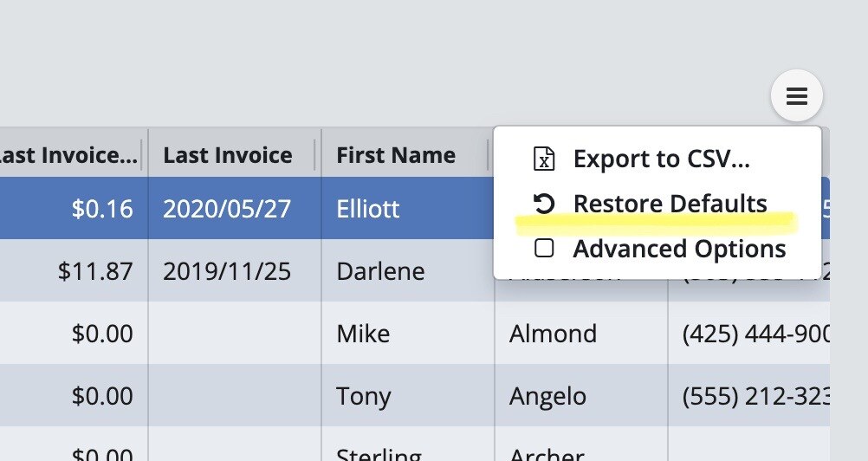Click the $0.16 invoice amount cell

pos(103,209)
